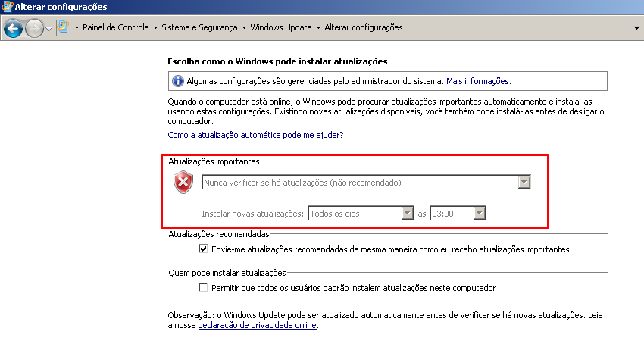644x347 pixels.
Task: Open the Mais informações link
Action: (x=479, y=81)
